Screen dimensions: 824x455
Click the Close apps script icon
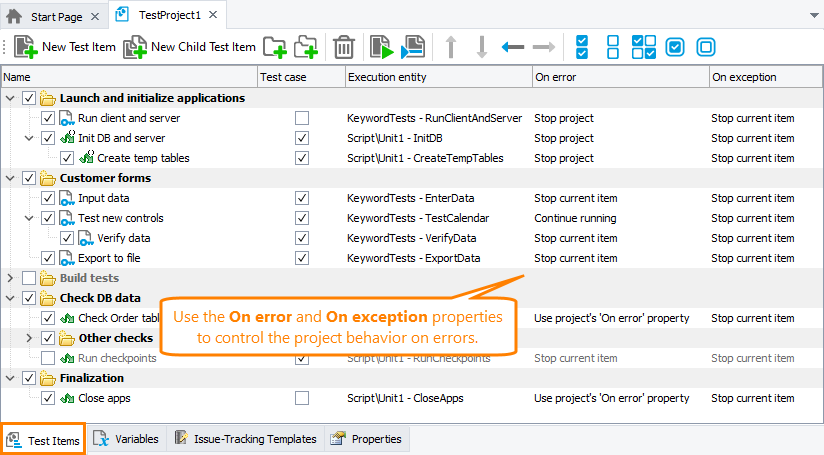(67, 398)
